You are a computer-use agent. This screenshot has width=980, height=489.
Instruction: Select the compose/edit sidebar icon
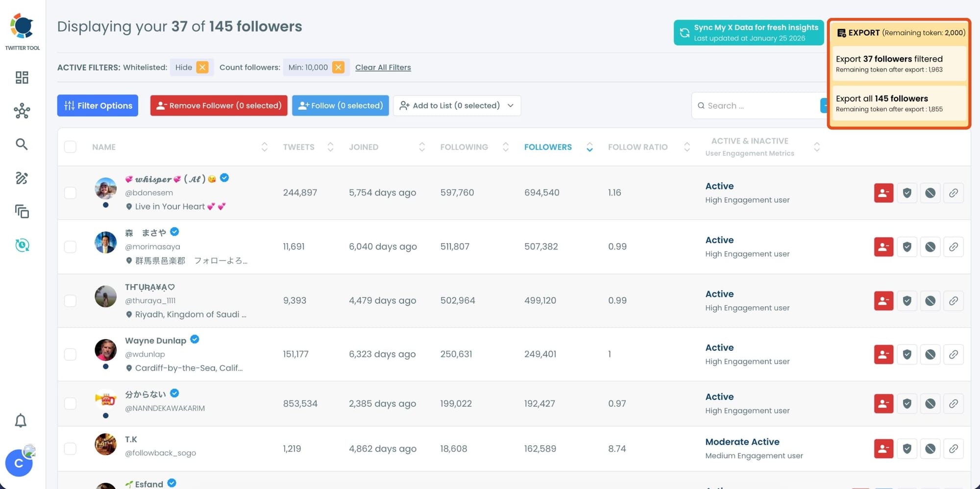coord(22,178)
